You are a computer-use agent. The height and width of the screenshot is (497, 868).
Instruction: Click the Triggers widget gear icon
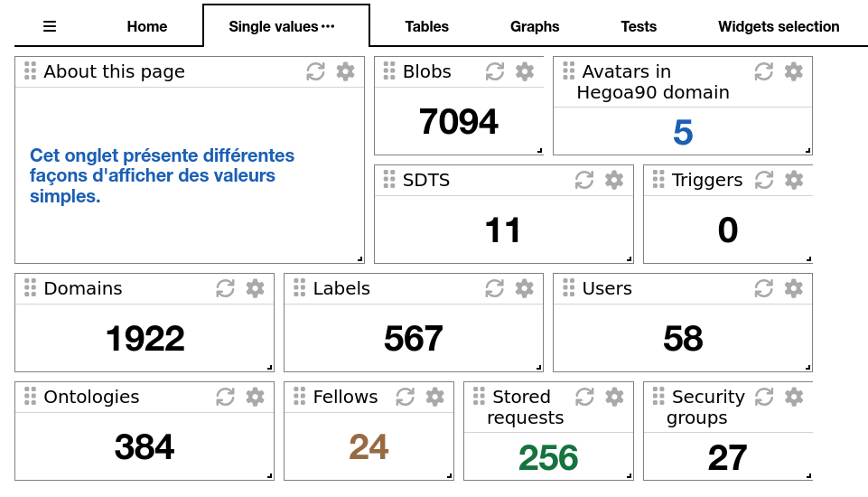794,180
